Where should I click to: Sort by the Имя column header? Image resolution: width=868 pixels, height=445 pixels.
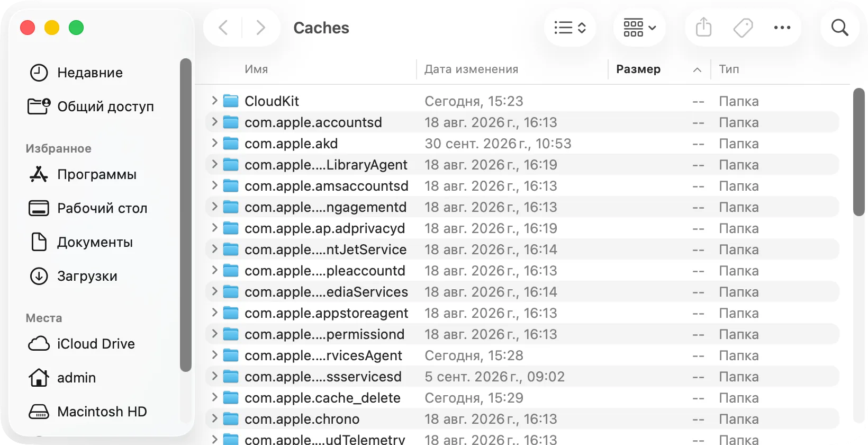click(x=256, y=69)
